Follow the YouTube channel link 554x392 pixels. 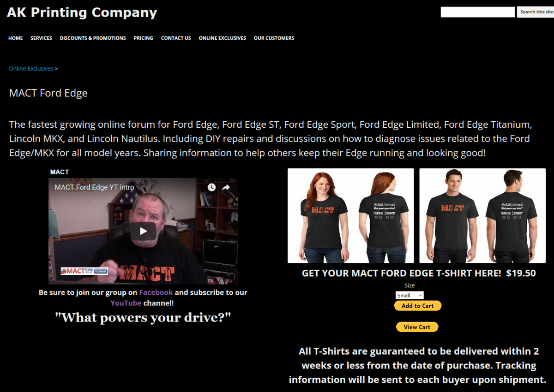(x=126, y=303)
